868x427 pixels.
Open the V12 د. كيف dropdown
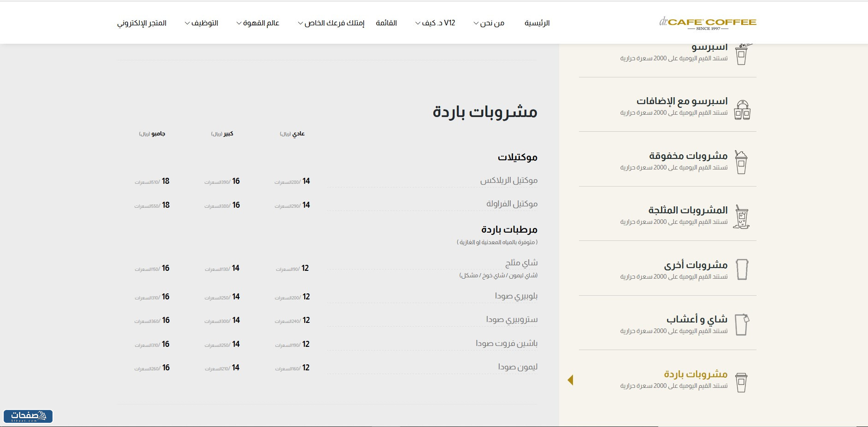point(434,22)
